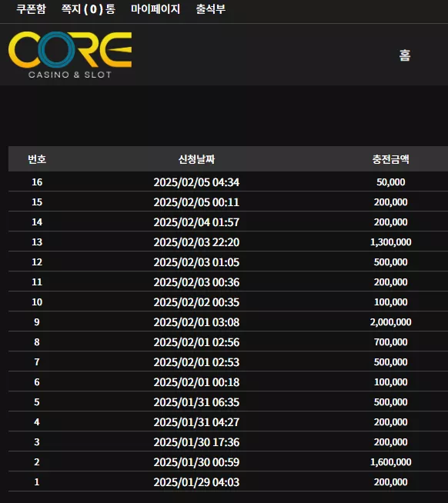The width and height of the screenshot is (448, 503).
Task: Click row 5 date 2025/01/31 06:35
Action: click(196, 402)
